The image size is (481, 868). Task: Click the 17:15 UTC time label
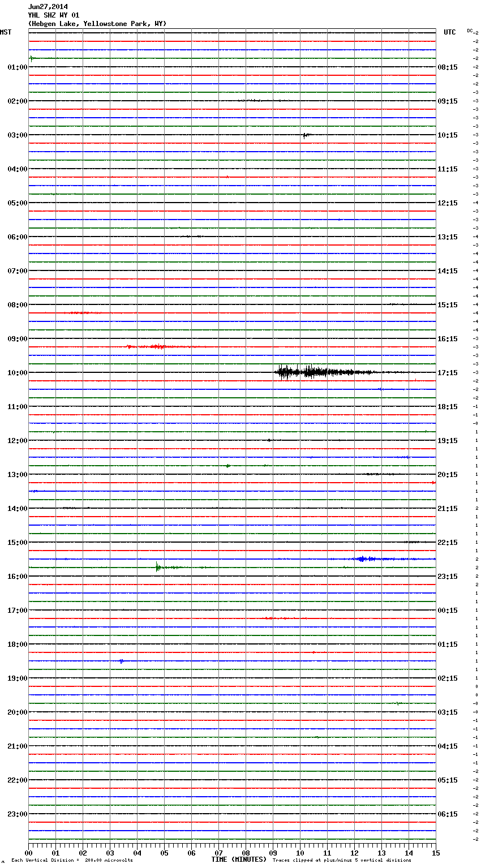448,373
